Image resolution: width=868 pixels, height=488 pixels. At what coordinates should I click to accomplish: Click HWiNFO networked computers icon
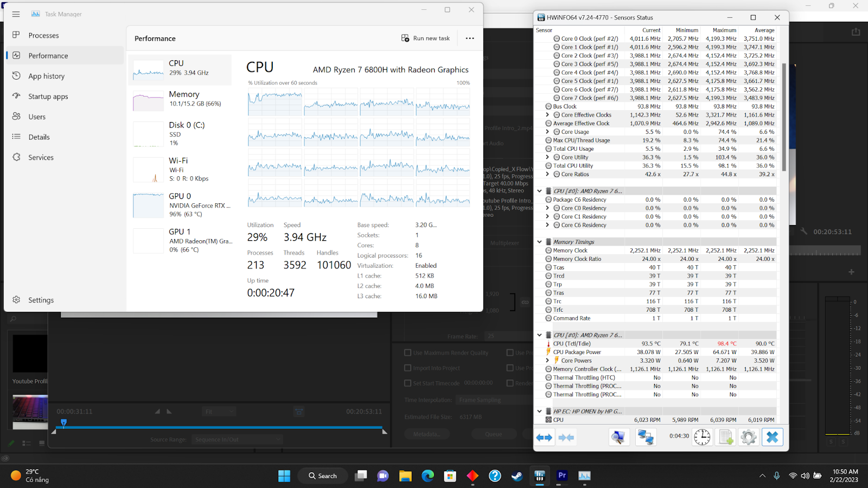pyautogui.click(x=646, y=437)
